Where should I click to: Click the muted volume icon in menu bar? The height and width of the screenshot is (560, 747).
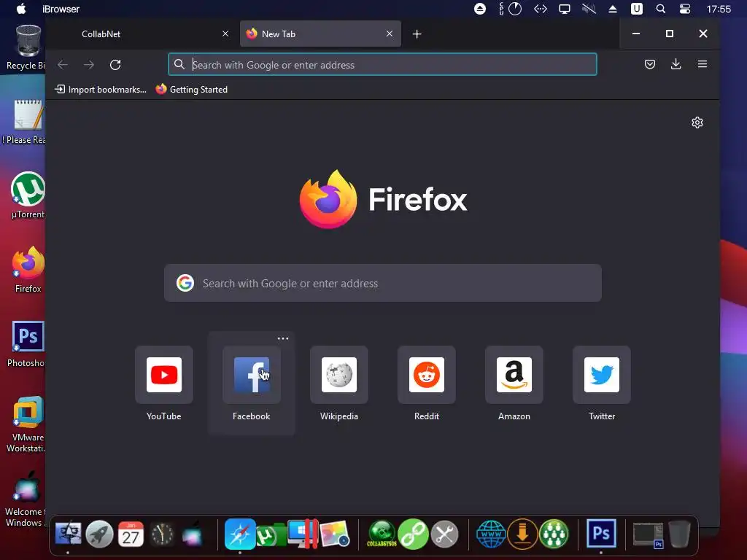(x=589, y=9)
